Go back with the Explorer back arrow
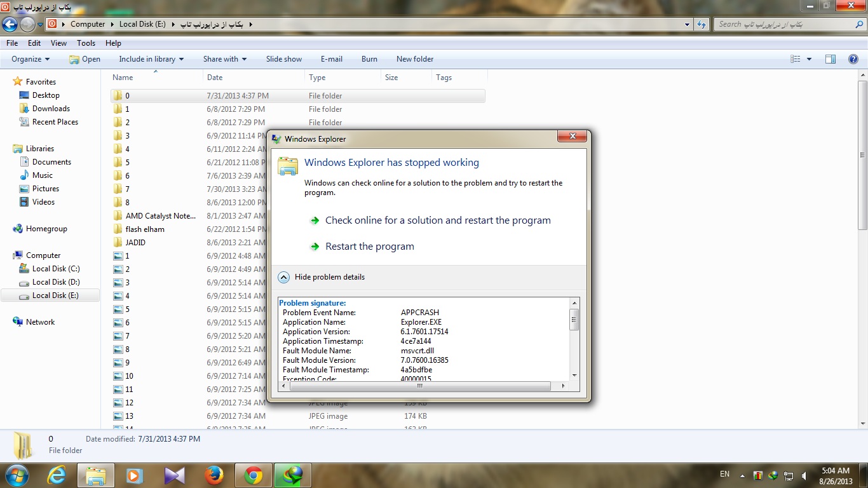This screenshot has height=488, width=868. (10, 24)
